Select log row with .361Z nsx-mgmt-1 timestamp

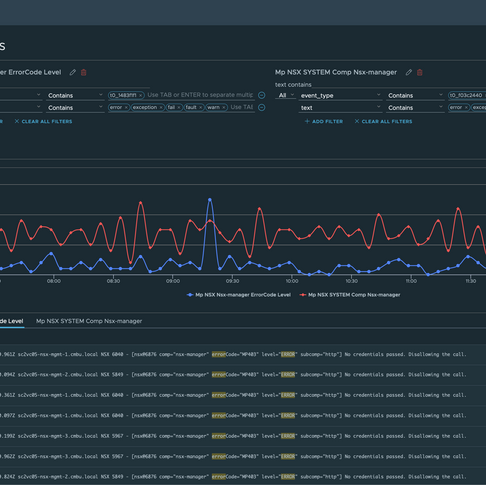(x=243, y=395)
